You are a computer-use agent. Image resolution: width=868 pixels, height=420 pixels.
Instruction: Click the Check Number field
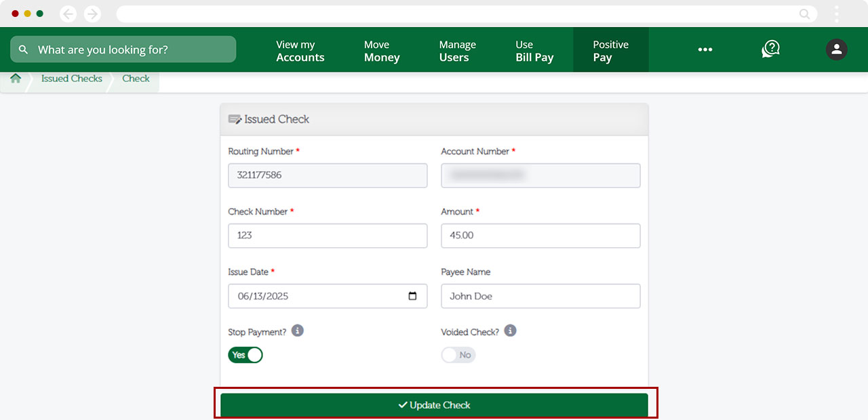click(328, 236)
